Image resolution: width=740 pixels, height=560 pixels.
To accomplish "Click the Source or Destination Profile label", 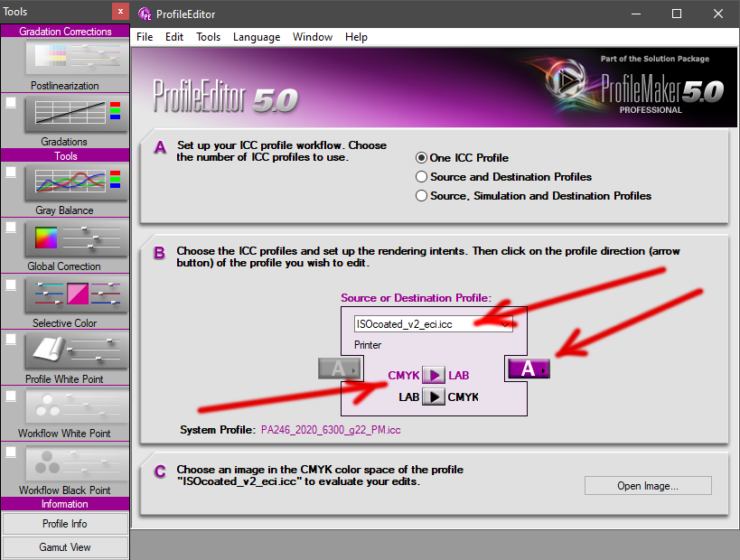I will [416, 298].
